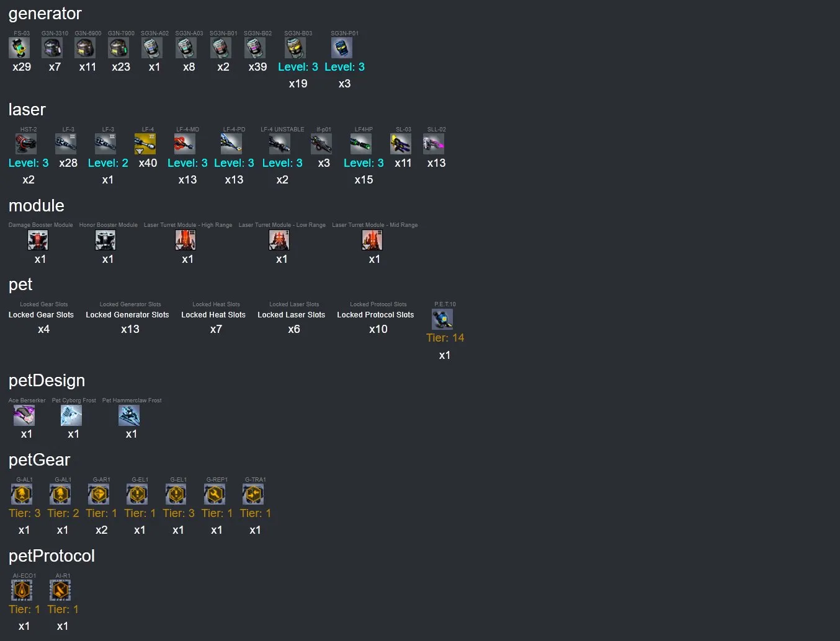
Task: Click the SG3N-P01 generator icon
Action: 342,48
